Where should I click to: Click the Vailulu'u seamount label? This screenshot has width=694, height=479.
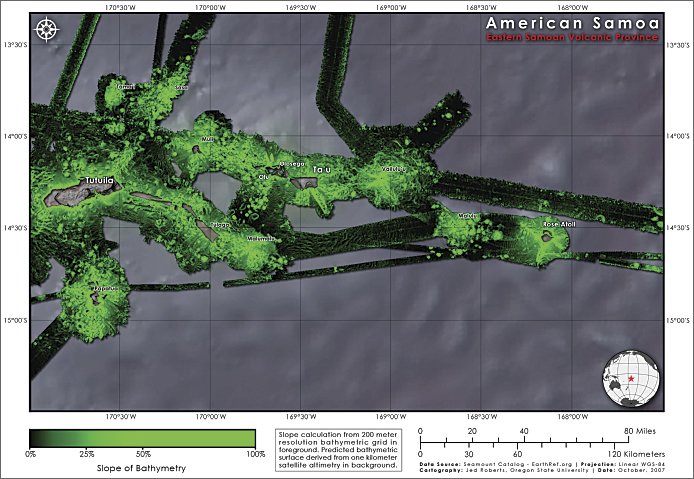393,169
